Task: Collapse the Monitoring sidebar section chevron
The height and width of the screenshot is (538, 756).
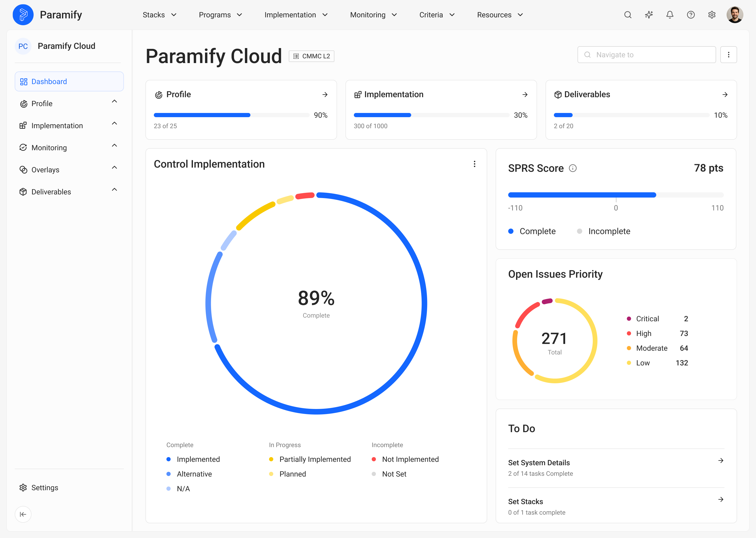Action: pos(114,146)
